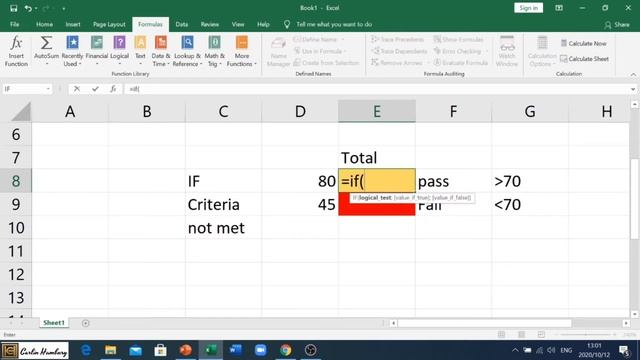Open the Help tab

coord(263,24)
